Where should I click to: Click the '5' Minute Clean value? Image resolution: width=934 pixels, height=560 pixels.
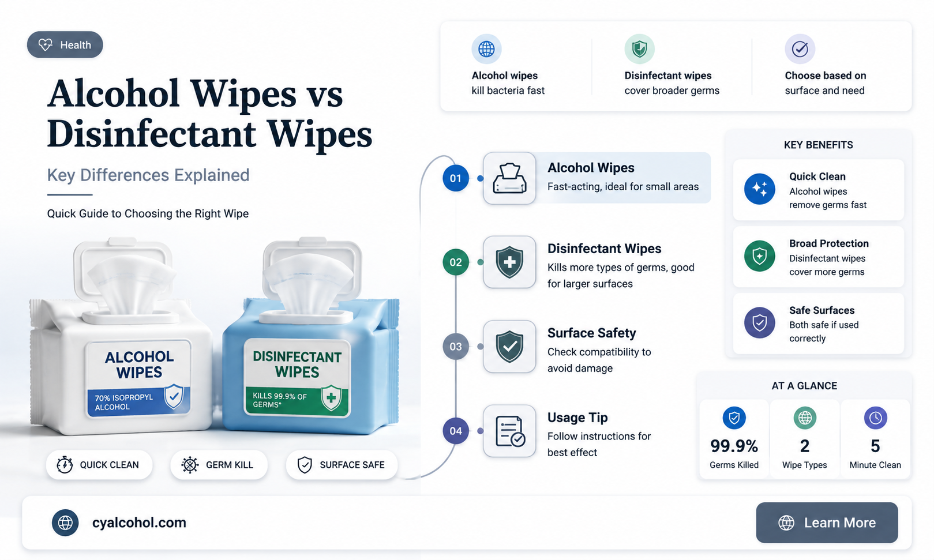pos(875,446)
